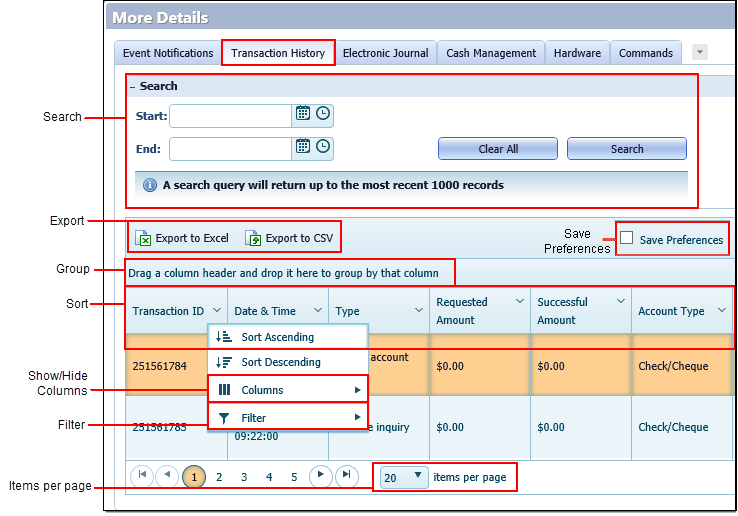Switch to the Cash Management tab
The image size is (738, 516).
pos(491,53)
